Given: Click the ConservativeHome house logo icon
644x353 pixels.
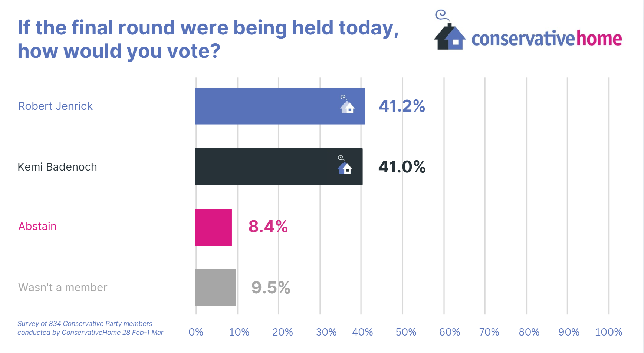Looking at the screenshot, I should click(450, 36).
